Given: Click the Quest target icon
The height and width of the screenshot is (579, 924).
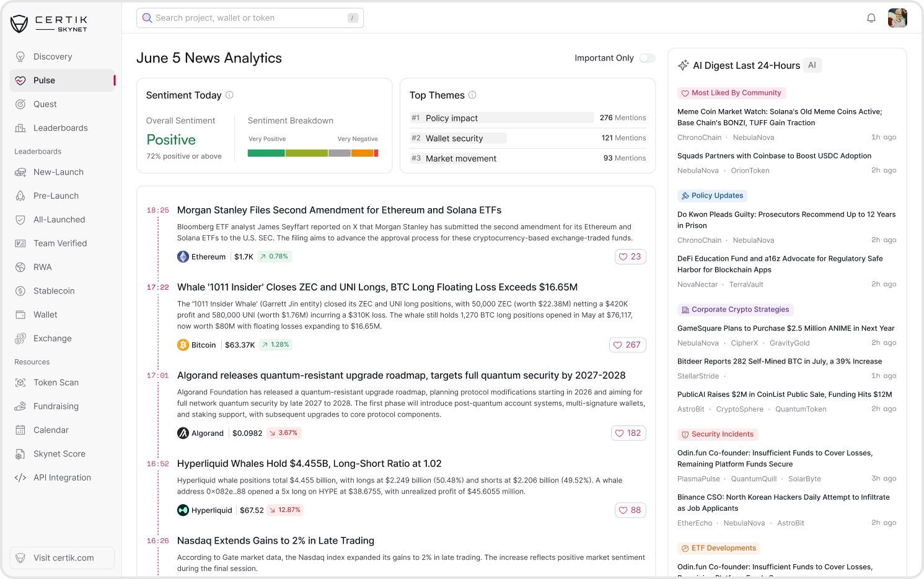Looking at the screenshot, I should 20,104.
